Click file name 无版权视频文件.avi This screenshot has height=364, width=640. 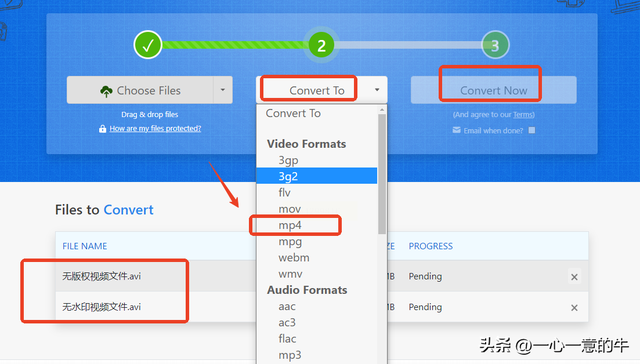point(102,276)
